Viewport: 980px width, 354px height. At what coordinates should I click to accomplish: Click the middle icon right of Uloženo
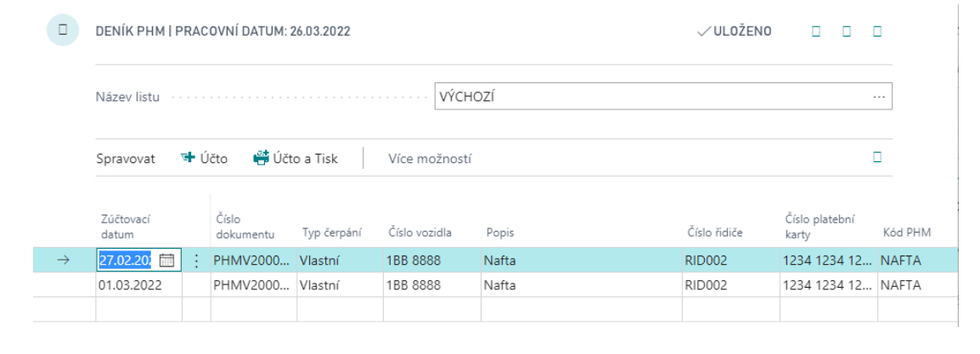pyautogui.click(x=847, y=31)
